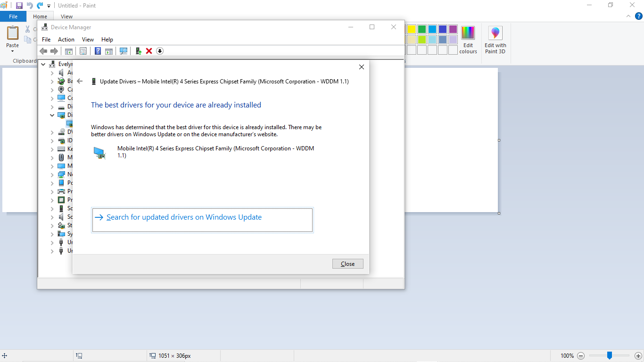Click the Paint 3D balloon icon
This screenshot has height=362, width=644.
tap(495, 33)
